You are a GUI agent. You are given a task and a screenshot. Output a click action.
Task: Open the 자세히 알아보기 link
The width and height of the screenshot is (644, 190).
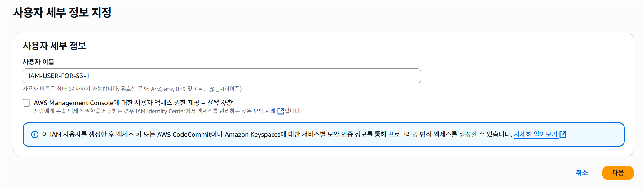pyautogui.click(x=536, y=134)
